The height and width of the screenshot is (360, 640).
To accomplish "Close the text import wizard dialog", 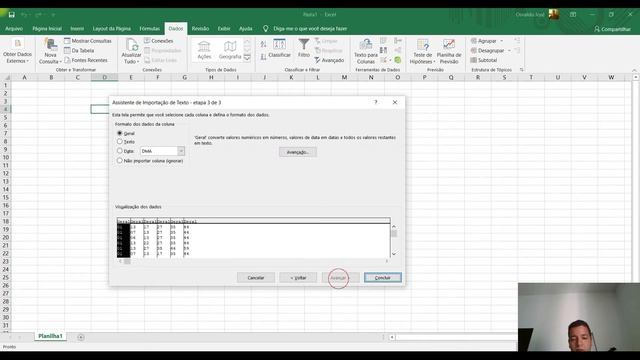I will coord(395,102).
